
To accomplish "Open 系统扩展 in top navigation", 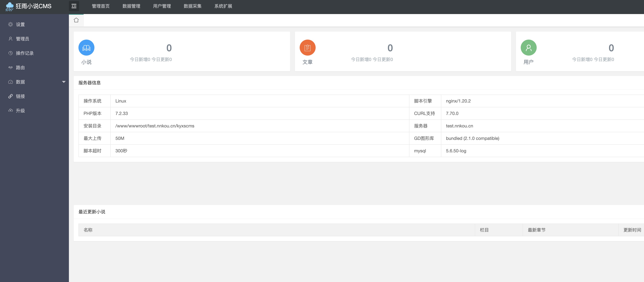I will pyautogui.click(x=223, y=6).
